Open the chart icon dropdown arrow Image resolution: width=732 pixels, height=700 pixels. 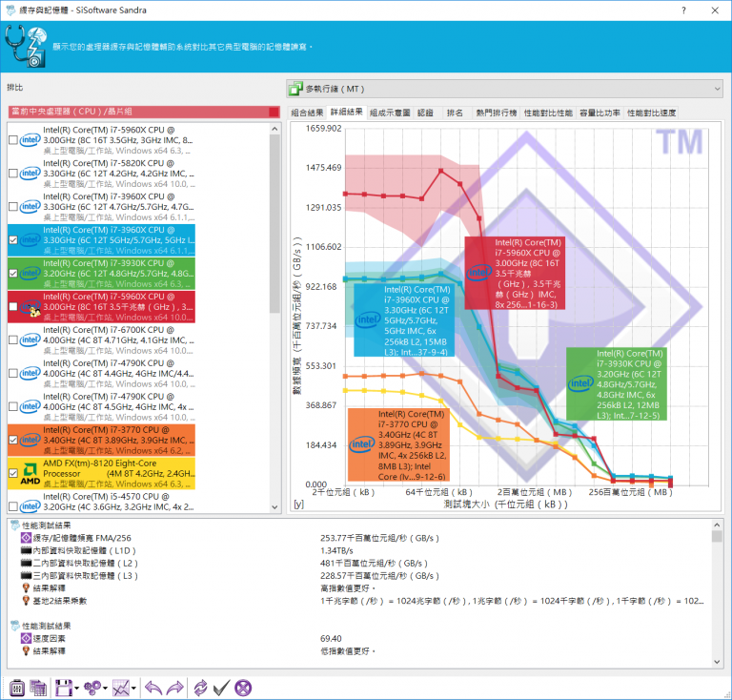pos(133,689)
